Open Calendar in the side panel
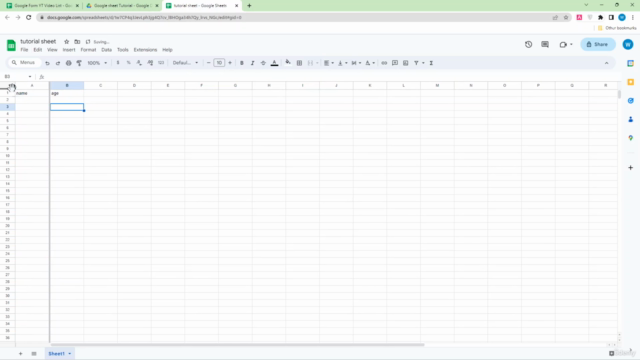 click(631, 63)
